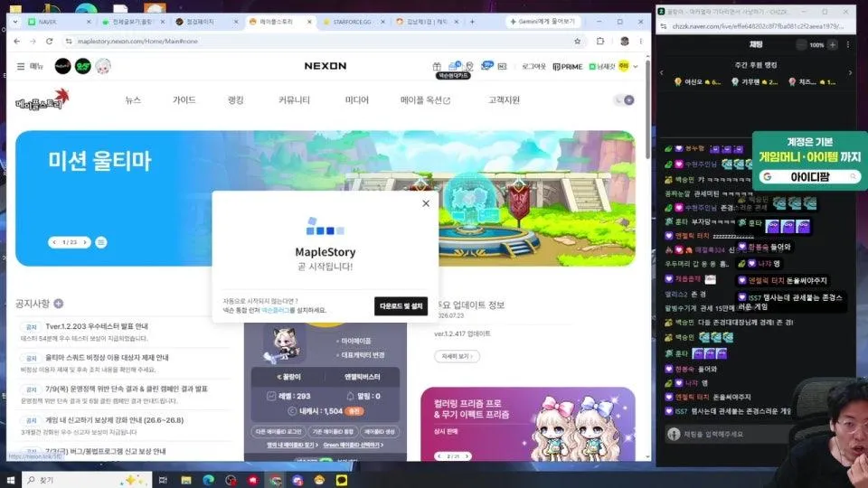
Task: Open the 울티마 스쿼드 sanctions notice
Action: click(107, 358)
